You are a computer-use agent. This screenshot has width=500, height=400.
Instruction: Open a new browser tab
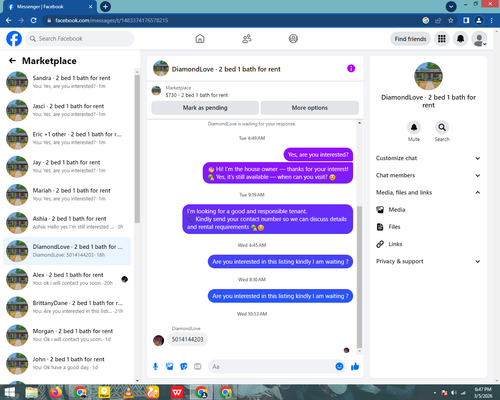pos(105,6)
